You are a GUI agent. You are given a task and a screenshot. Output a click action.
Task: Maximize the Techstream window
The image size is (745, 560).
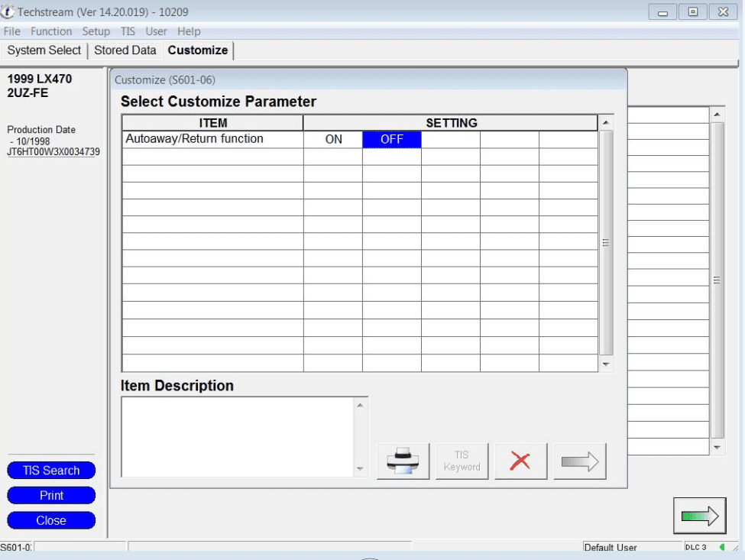coord(693,12)
